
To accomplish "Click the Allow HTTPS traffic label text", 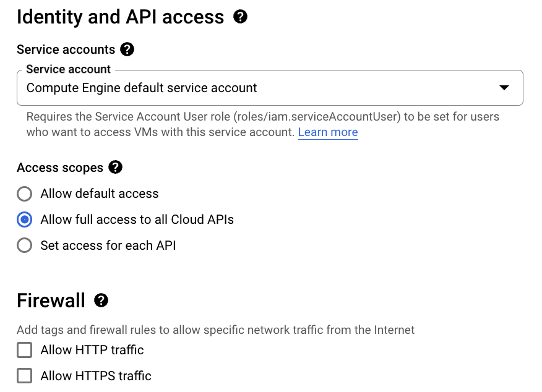I will [96, 376].
